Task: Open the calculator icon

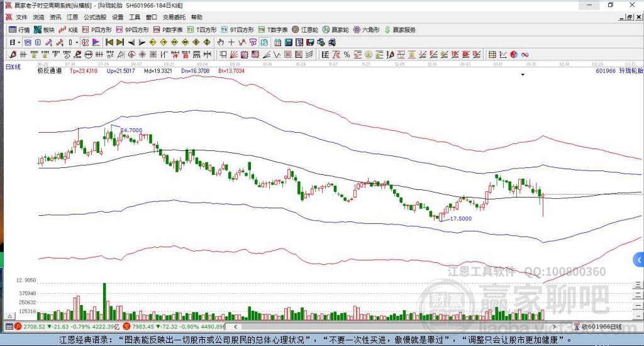Action: coord(288,42)
